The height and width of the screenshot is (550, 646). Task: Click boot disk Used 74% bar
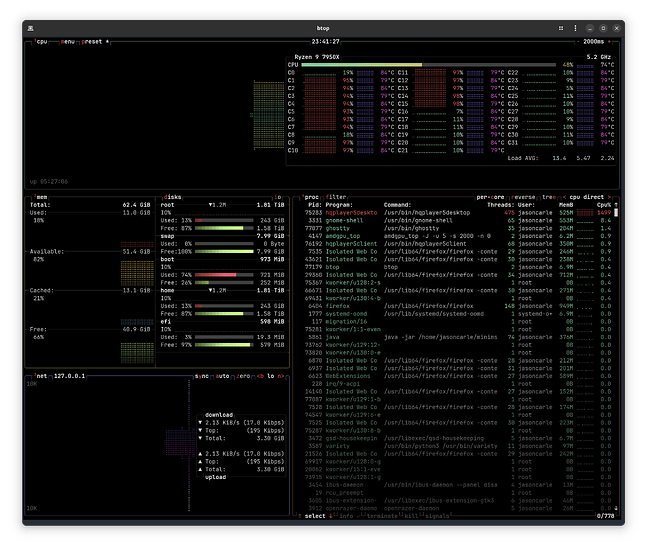pyautogui.click(x=224, y=275)
